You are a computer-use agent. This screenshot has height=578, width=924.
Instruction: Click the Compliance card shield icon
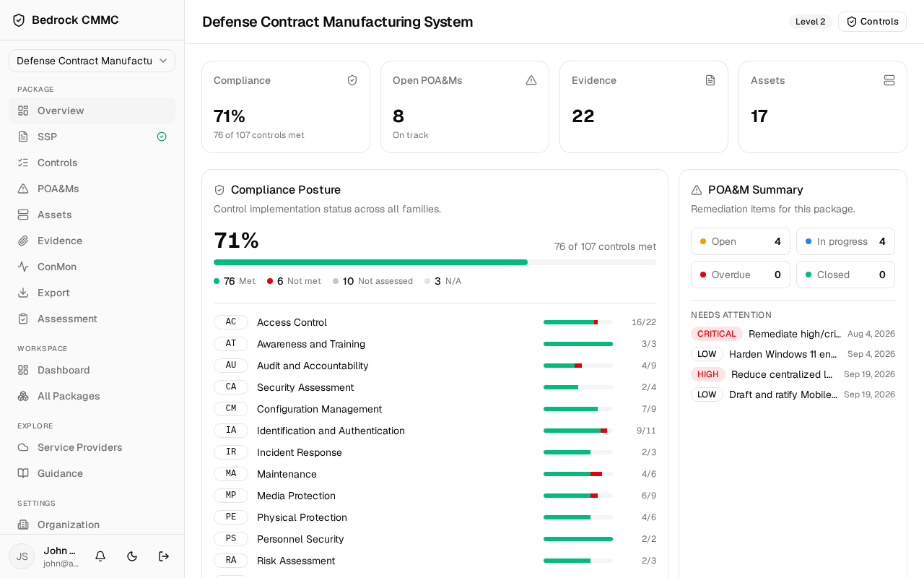coord(352,80)
